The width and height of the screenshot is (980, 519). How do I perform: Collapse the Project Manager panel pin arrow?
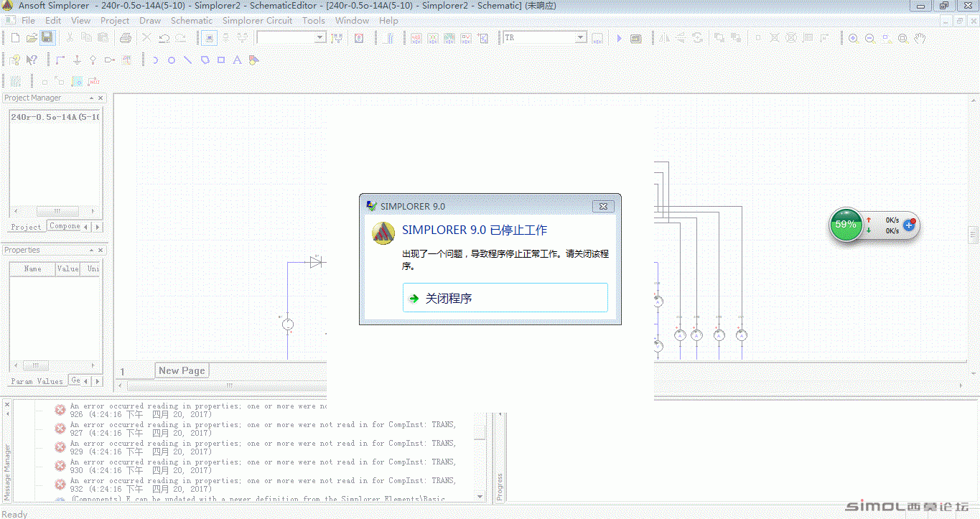(x=91, y=98)
